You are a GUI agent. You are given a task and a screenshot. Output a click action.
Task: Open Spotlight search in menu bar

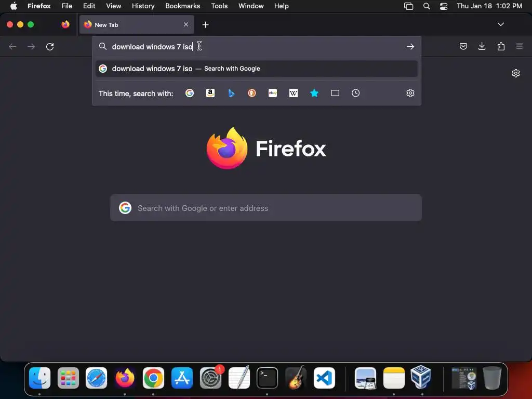(x=427, y=6)
